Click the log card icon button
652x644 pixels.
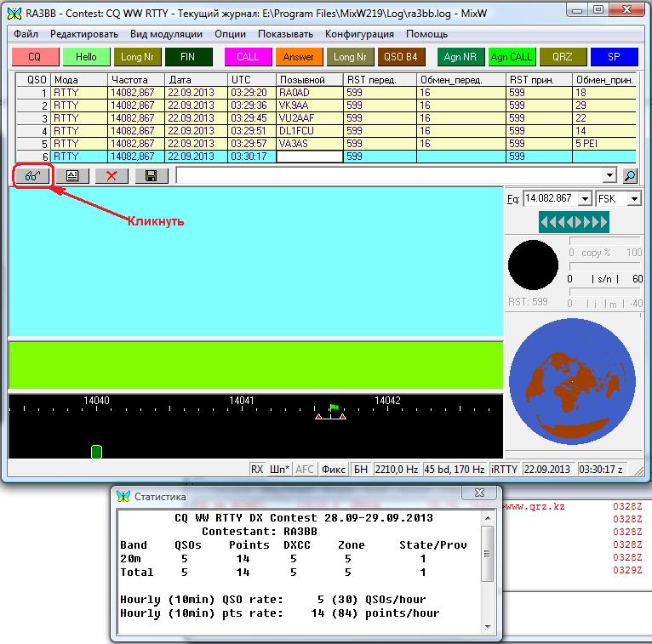coord(72,176)
